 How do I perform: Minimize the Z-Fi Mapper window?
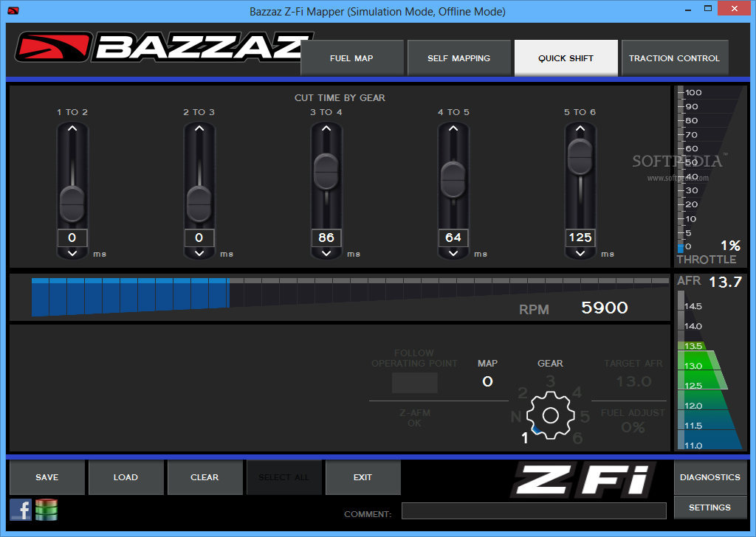click(x=688, y=9)
